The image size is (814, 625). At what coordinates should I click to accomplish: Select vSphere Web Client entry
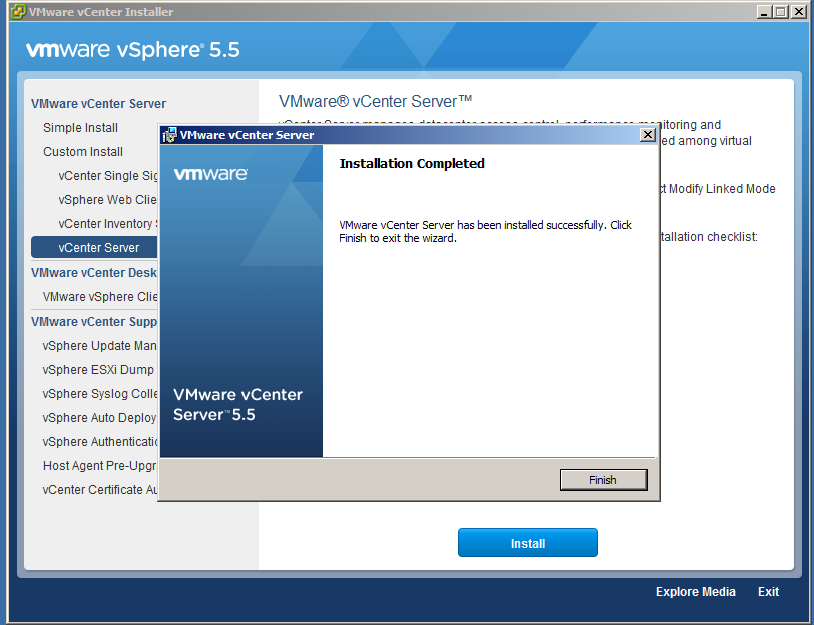[x=107, y=200]
